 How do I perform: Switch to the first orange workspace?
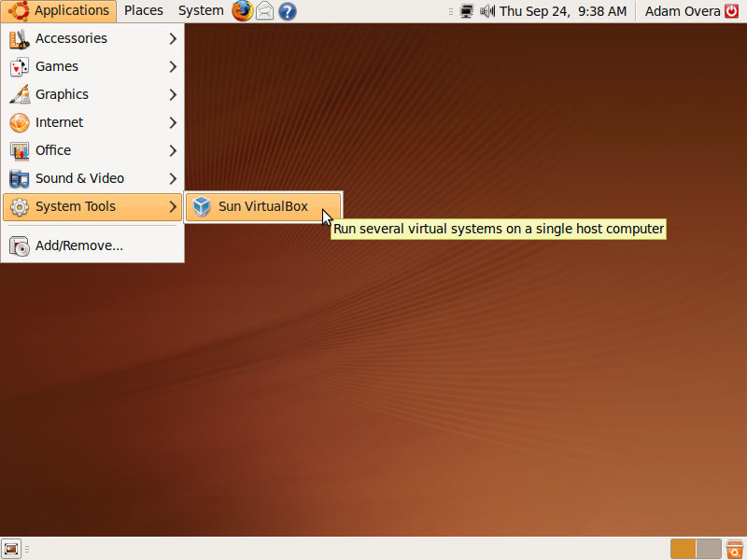684,549
